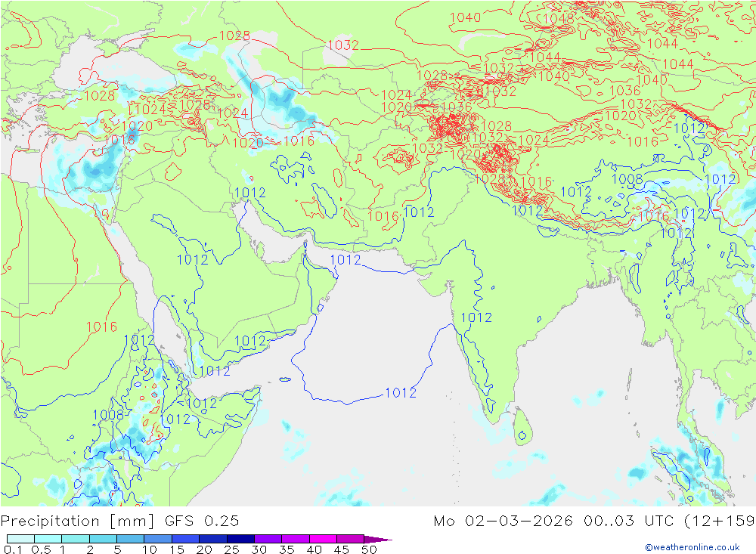
Task: Select the lightest cyan 0.1–0.5 legend swatch
Action: tap(20, 539)
